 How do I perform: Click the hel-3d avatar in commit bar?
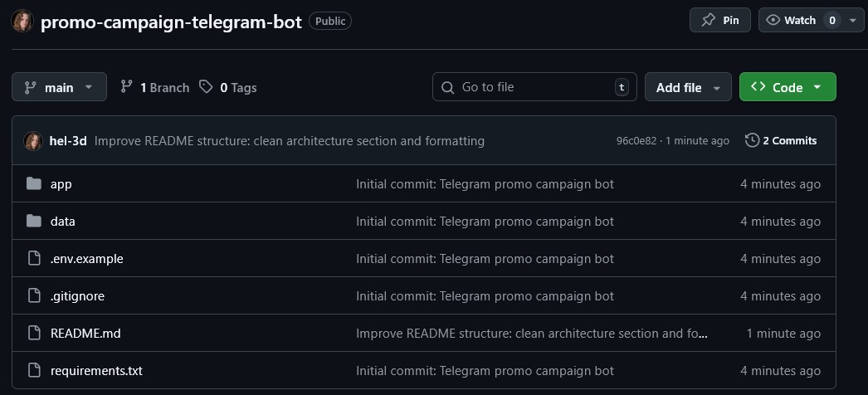(33, 141)
